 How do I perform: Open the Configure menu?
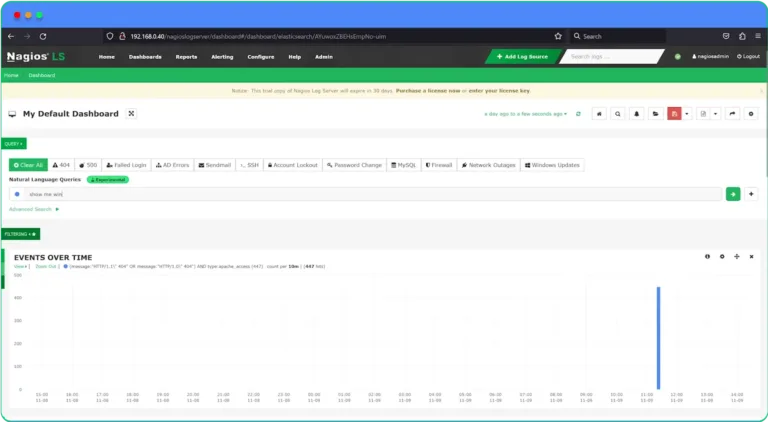pos(261,57)
